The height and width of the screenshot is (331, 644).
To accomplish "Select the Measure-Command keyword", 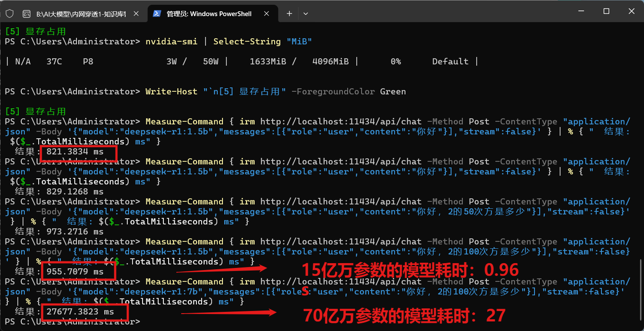I will coord(184,121).
